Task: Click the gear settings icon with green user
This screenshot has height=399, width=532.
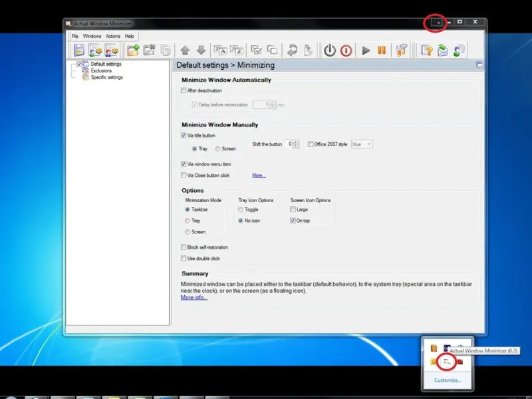Action: [x=95, y=51]
